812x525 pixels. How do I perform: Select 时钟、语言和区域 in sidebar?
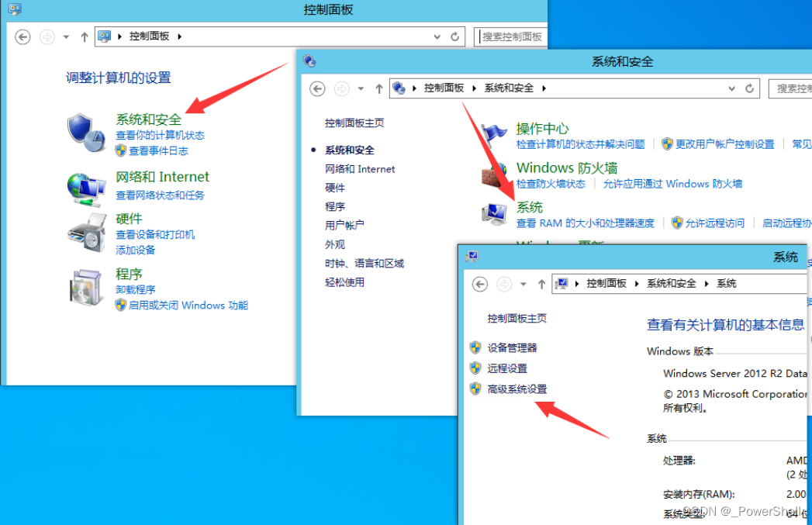pos(364,264)
